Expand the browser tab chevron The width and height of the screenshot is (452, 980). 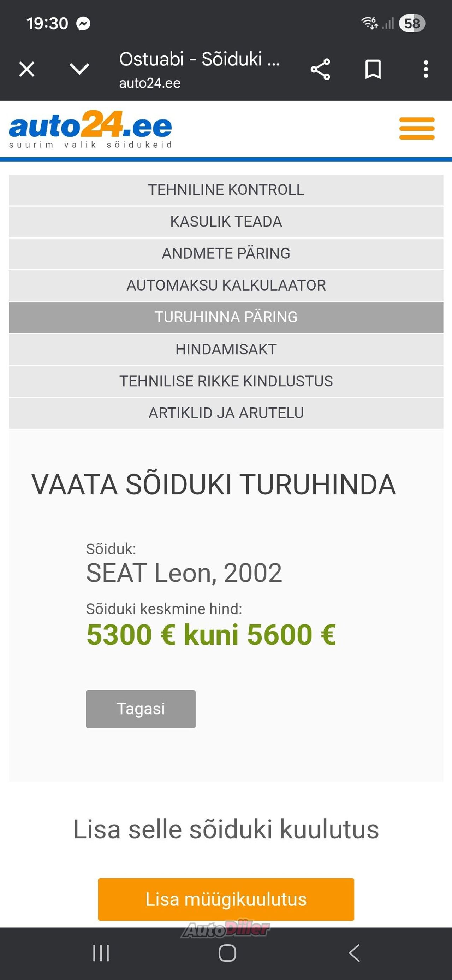(79, 69)
